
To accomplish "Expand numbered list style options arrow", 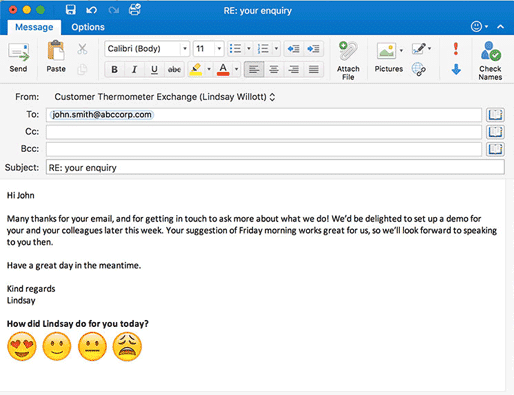I will 276,49.
